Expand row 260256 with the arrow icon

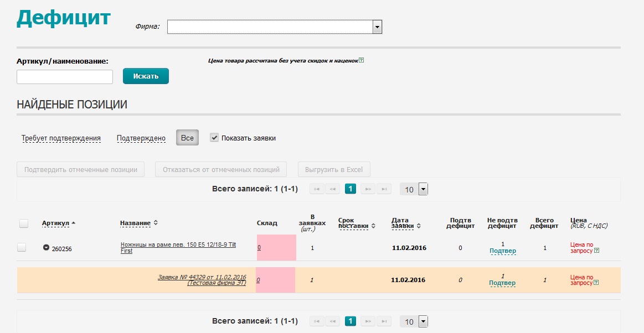[x=46, y=248]
